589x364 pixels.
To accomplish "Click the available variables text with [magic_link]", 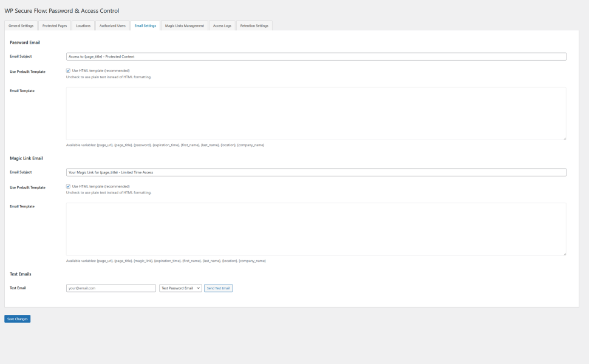I will tap(166, 261).
